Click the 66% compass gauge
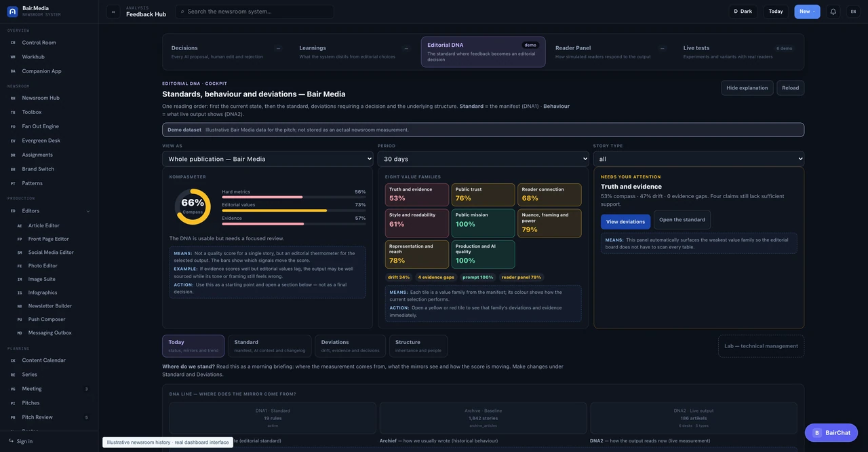868x452 pixels. [193, 206]
